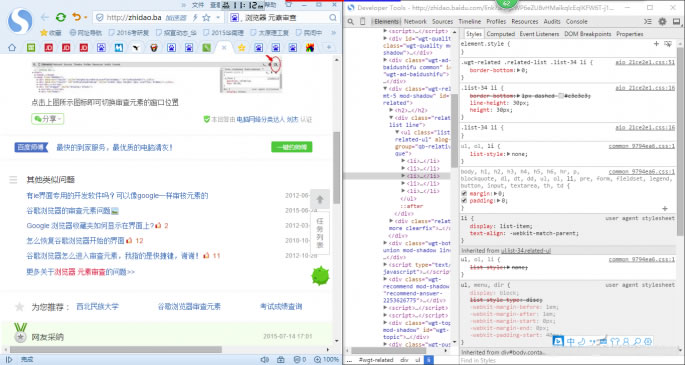Click the page horizontal scrollbar thumb
This screenshot has height=365, width=685.
[x=116, y=350]
